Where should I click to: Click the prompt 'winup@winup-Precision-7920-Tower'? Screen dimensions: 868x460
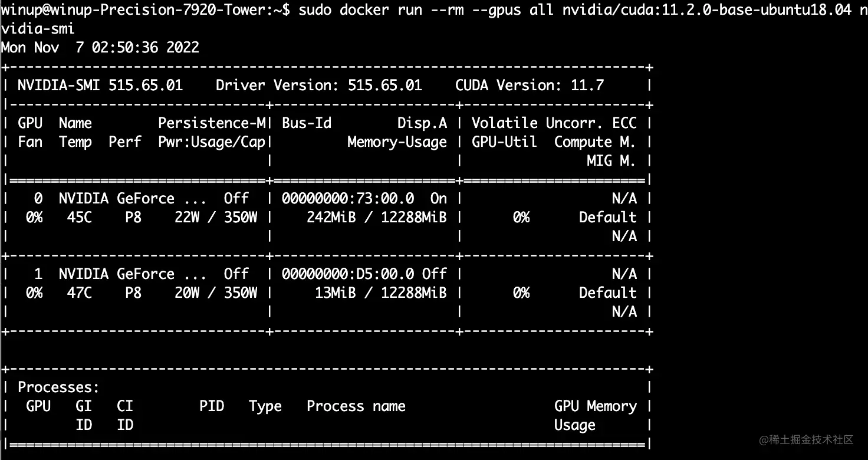(133, 9)
